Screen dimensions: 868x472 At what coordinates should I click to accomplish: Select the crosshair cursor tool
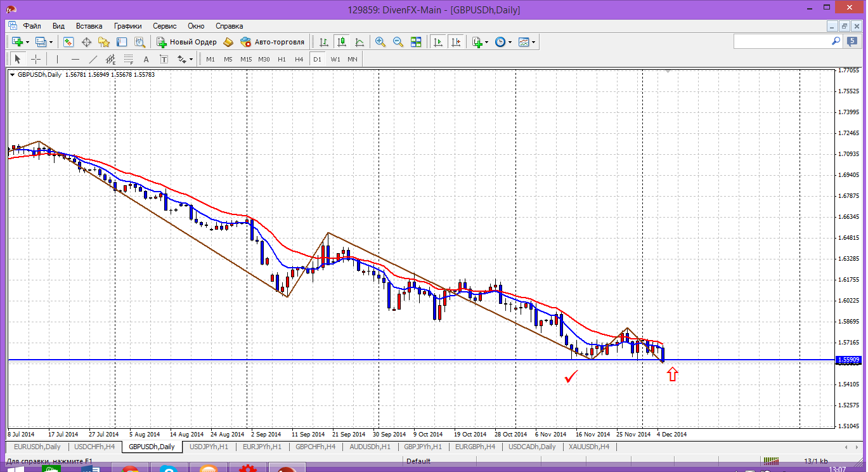click(x=36, y=59)
